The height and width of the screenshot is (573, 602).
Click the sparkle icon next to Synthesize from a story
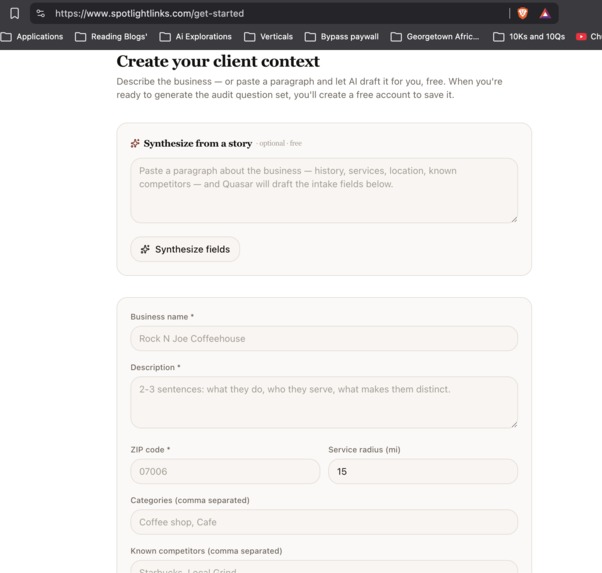(x=135, y=143)
